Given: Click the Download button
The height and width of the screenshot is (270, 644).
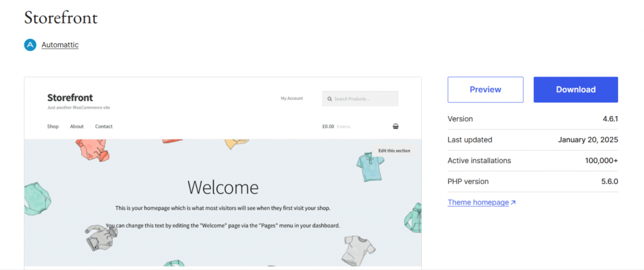Looking at the screenshot, I should [x=576, y=89].
